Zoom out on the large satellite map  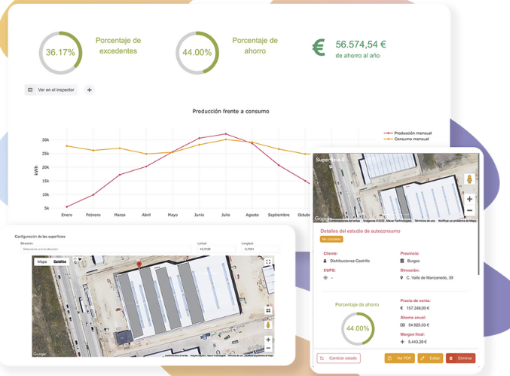(x=268, y=348)
